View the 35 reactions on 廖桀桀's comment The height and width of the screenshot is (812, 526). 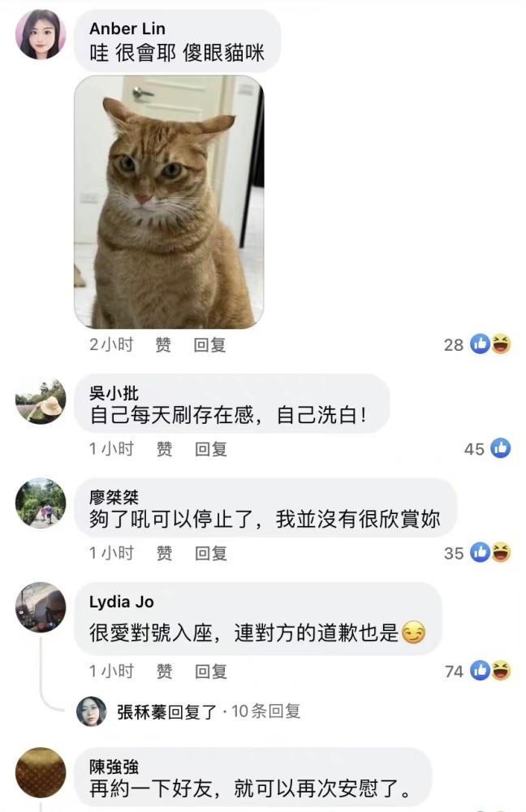(x=477, y=552)
